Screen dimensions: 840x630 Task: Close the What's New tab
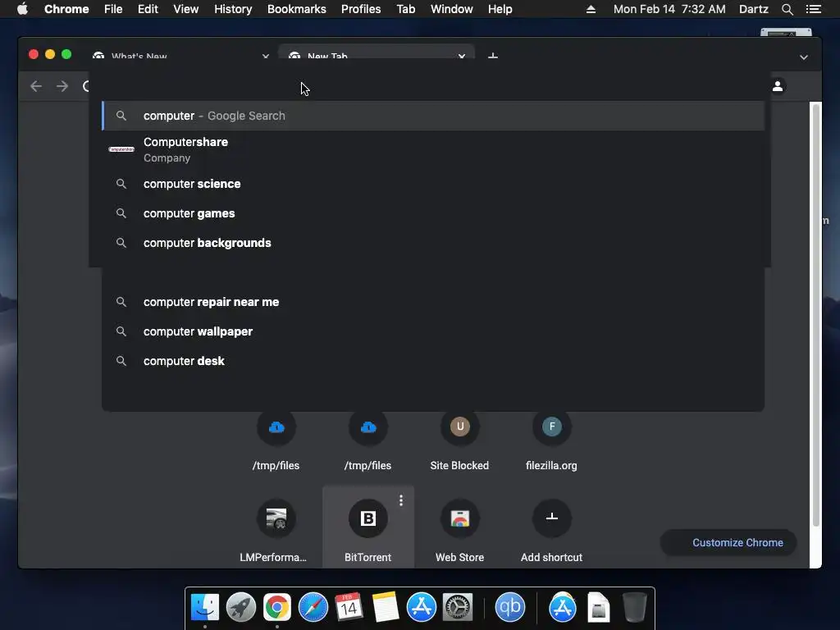(x=265, y=56)
